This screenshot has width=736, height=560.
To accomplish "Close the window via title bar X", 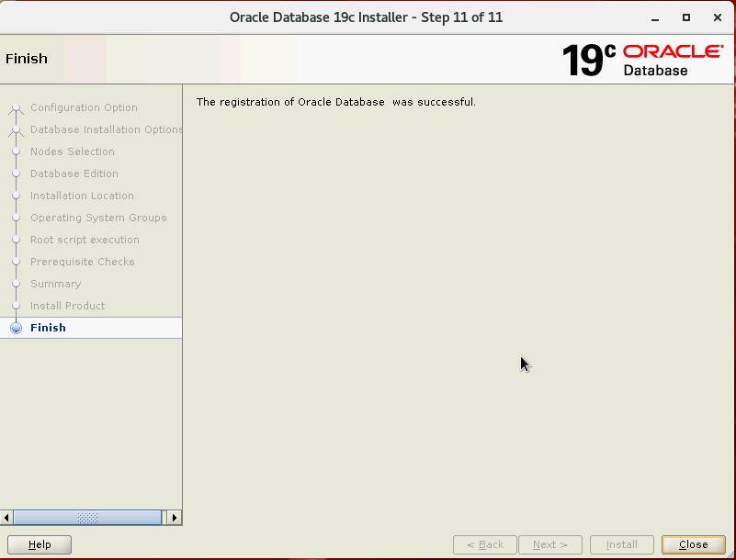I will pyautogui.click(x=717, y=17).
